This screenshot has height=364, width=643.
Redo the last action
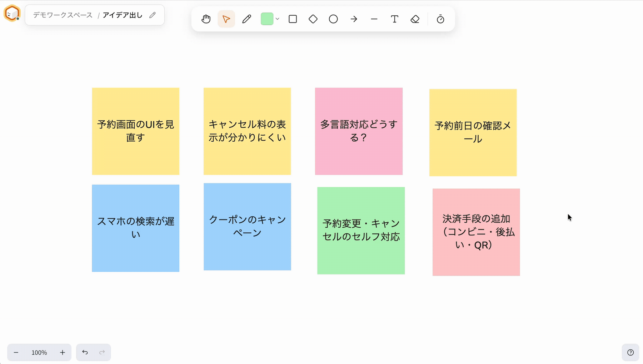pyautogui.click(x=102, y=352)
